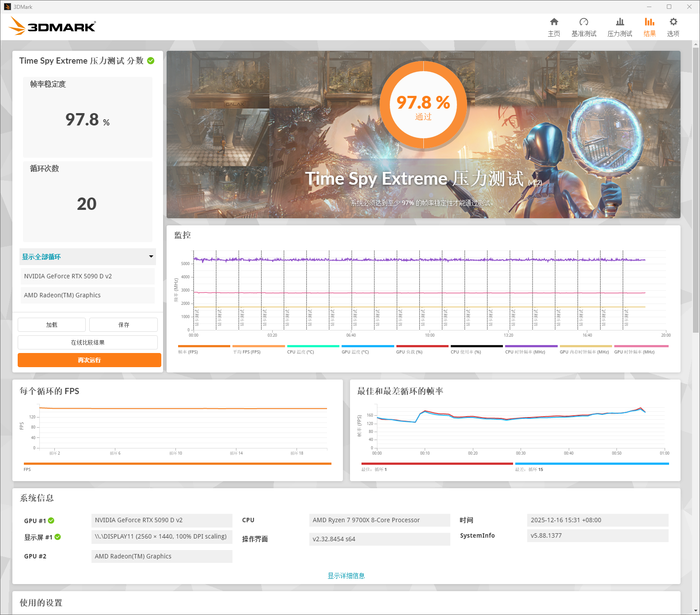The image size is (700, 615).
Task: Click the version v2.32.8454 s64 field
Action: click(x=380, y=539)
